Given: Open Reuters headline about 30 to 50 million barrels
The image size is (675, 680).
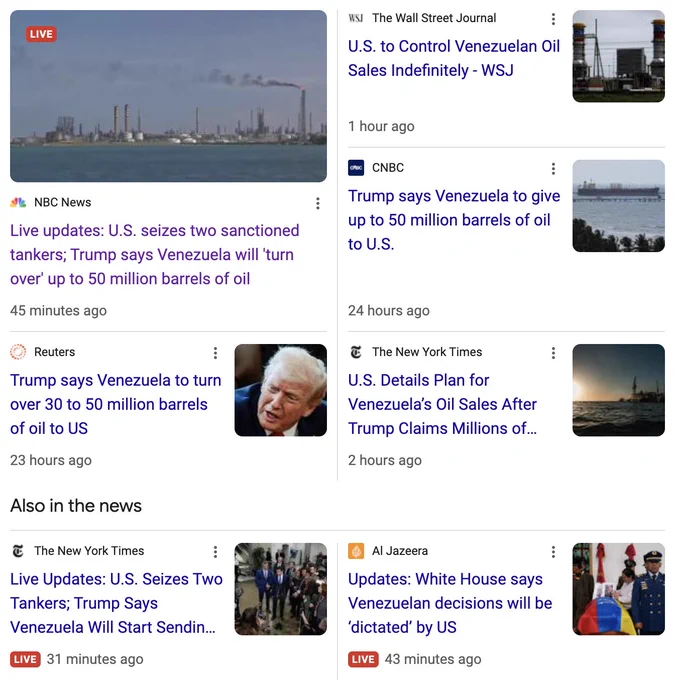Looking at the screenshot, I should (116, 404).
